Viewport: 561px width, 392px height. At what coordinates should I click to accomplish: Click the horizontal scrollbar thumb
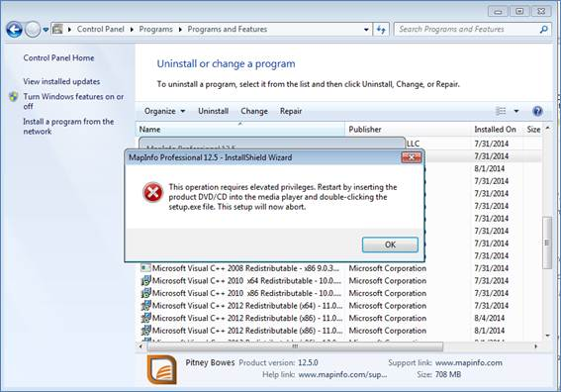pos(295,346)
